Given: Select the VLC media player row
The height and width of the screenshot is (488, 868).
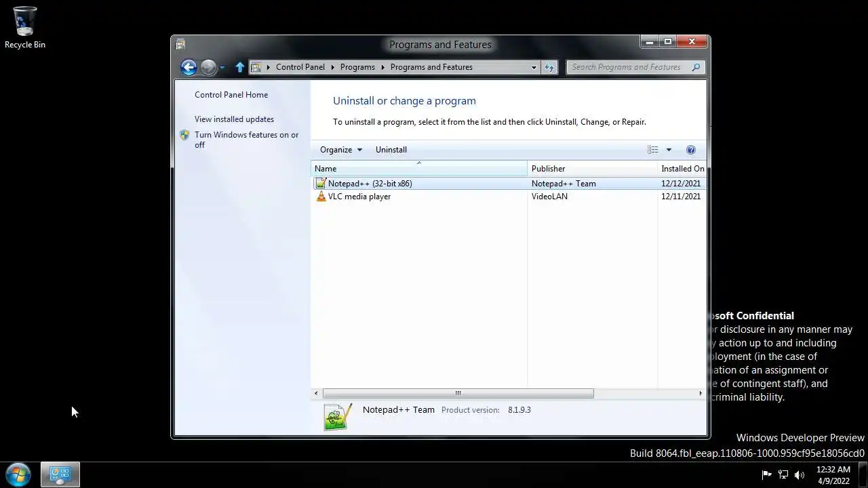Looking at the screenshot, I should pos(509,197).
